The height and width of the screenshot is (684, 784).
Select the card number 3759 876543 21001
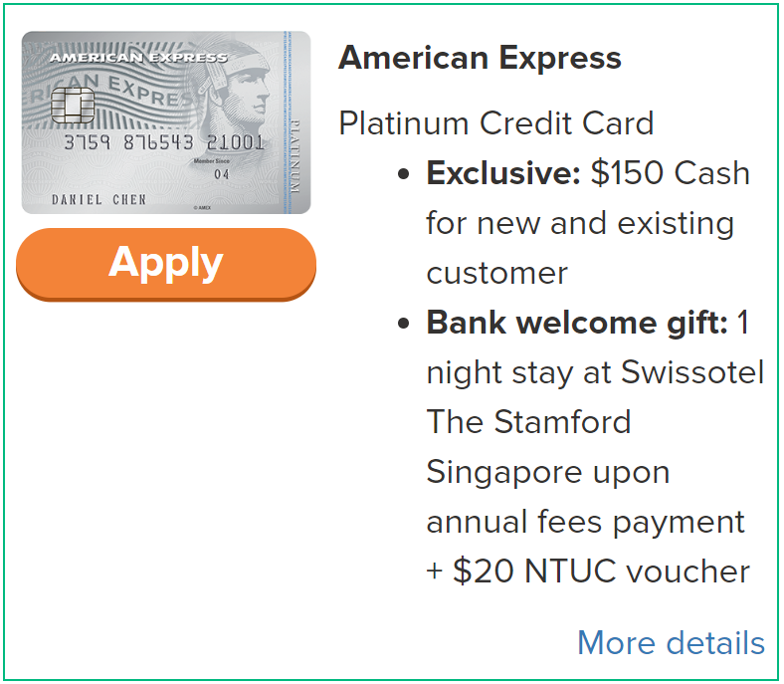pos(164,142)
